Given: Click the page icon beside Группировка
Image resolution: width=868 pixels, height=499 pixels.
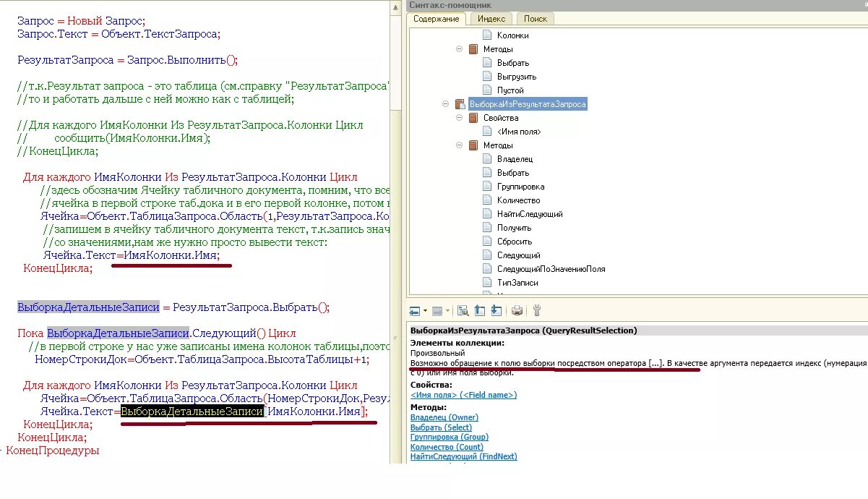Looking at the screenshot, I should tap(487, 186).
